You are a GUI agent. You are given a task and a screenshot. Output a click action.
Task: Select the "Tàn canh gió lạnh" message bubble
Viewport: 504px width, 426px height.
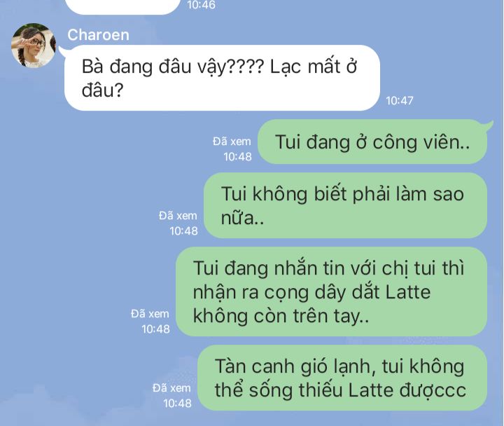(342, 378)
